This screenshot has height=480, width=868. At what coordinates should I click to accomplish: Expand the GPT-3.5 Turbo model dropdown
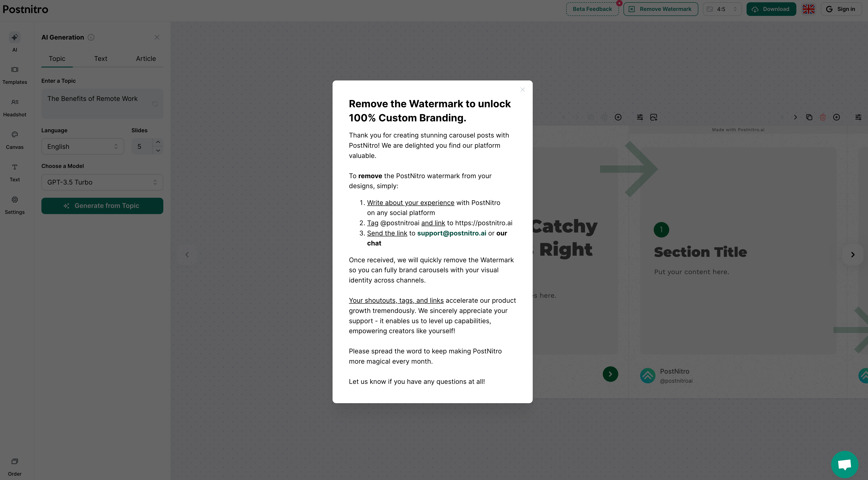point(102,182)
